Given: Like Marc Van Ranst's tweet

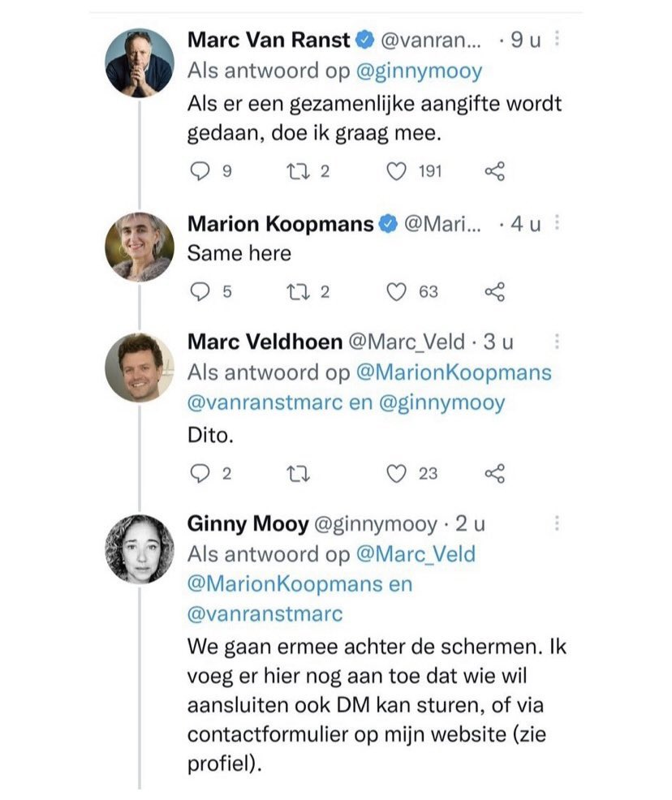Looking at the screenshot, I should coord(395,171).
